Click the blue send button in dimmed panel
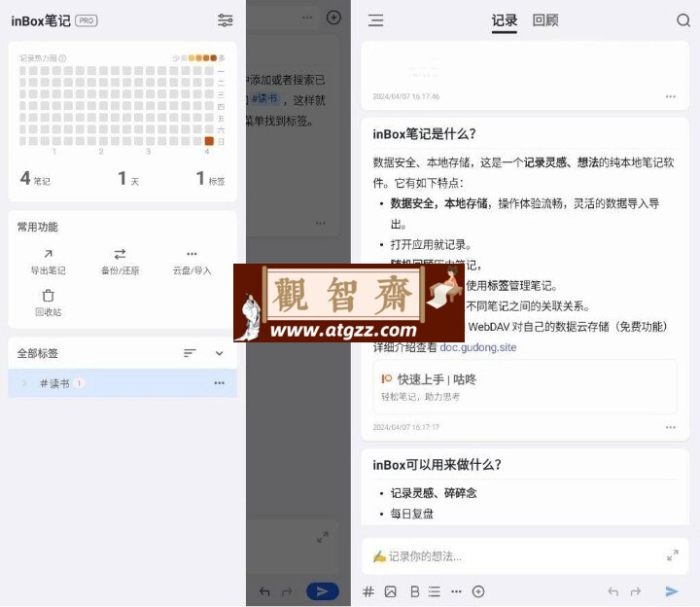Screen dimensions: 700x607 (323, 591)
